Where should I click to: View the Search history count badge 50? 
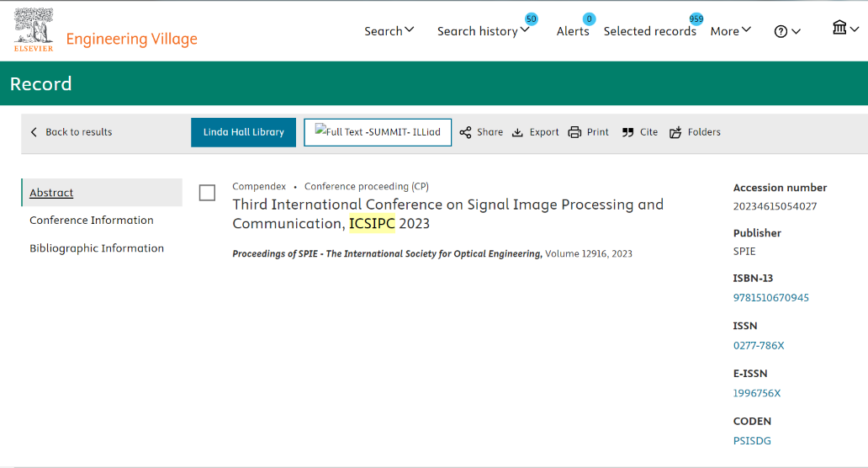point(531,19)
